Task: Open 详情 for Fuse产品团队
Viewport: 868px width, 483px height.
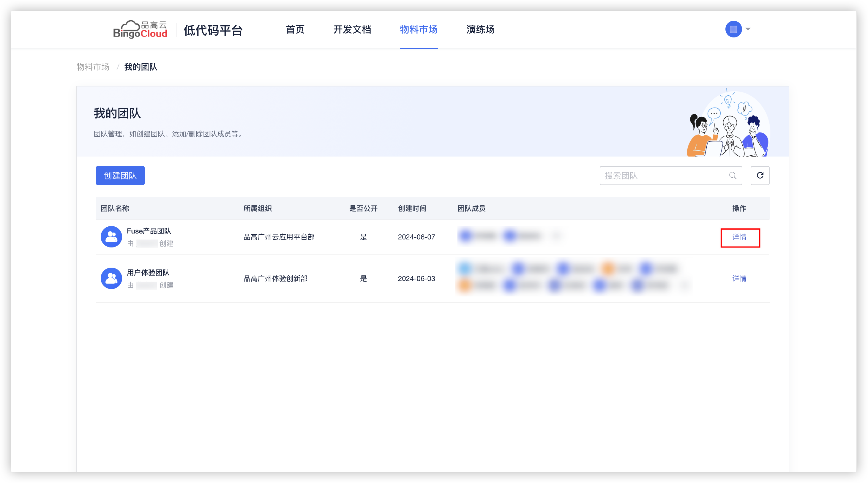Action: point(739,237)
